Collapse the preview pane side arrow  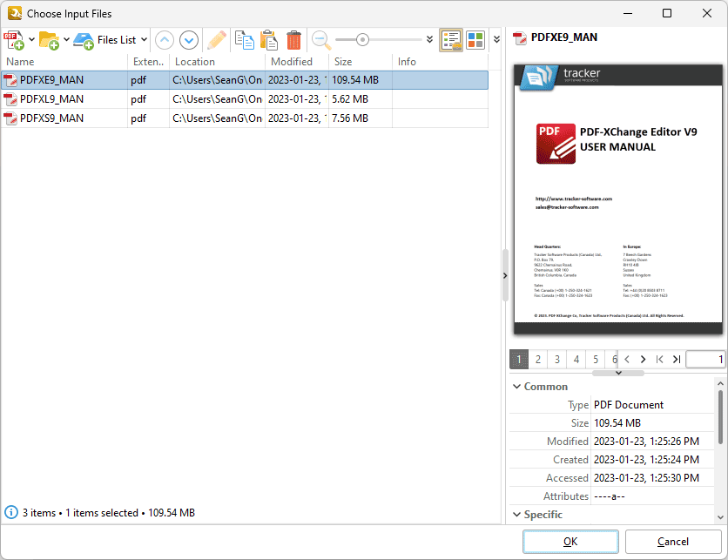click(505, 276)
